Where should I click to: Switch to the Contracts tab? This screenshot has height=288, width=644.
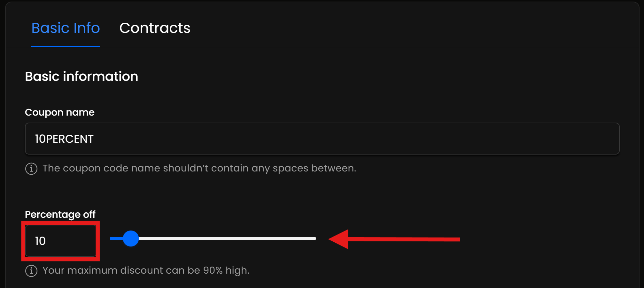[x=155, y=28]
